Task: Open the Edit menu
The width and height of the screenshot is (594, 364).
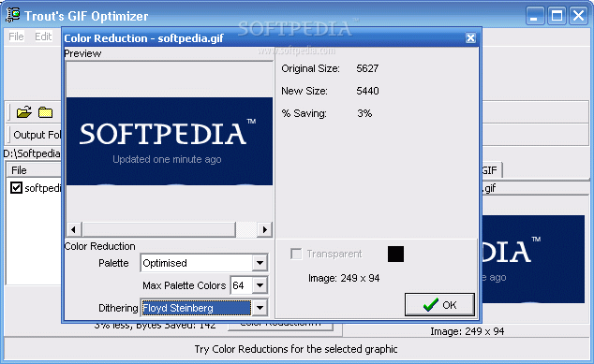Action: click(x=43, y=36)
